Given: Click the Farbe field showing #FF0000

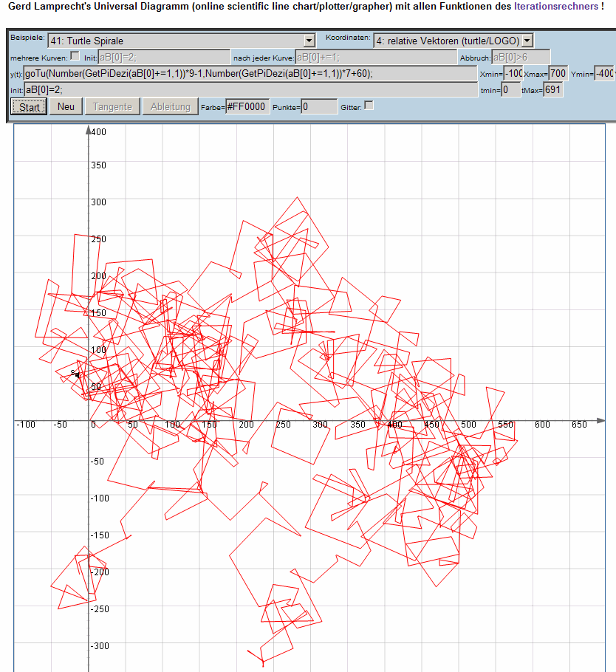Looking at the screenshot, I should click(x=247, y=106).
